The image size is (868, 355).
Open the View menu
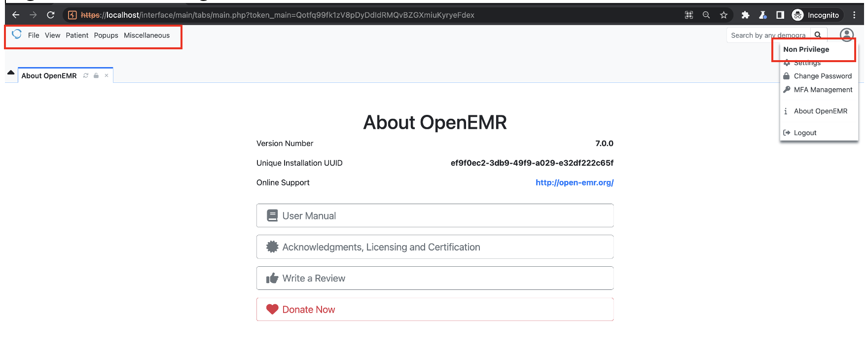pyautogui.click(x=52, y=35)
